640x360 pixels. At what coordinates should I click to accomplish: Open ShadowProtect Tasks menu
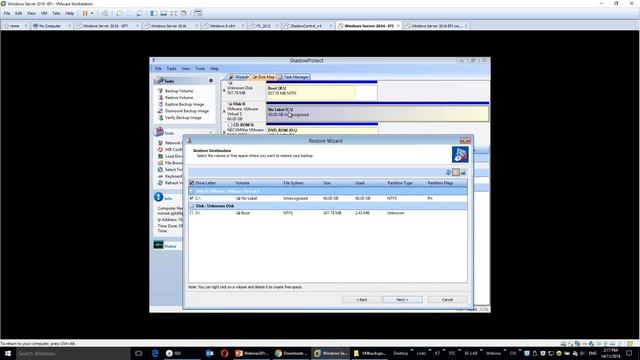tap(171, 69)
